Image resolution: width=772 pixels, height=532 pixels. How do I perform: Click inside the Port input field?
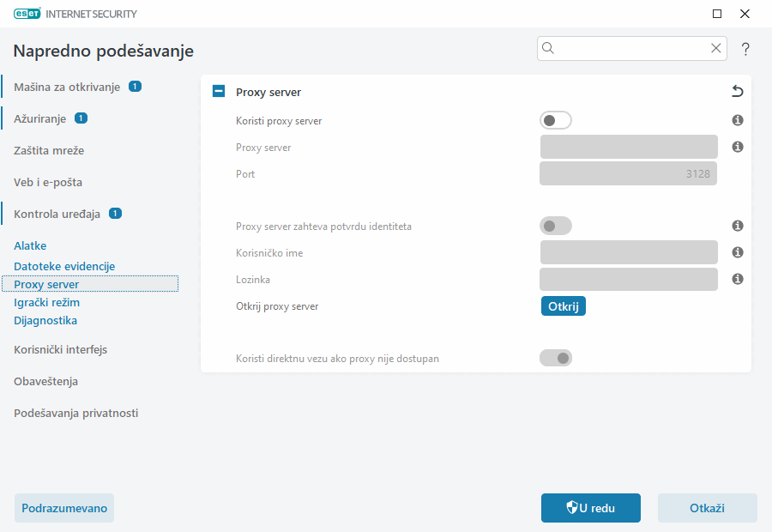pyautogui.click(x=628, y=173)
